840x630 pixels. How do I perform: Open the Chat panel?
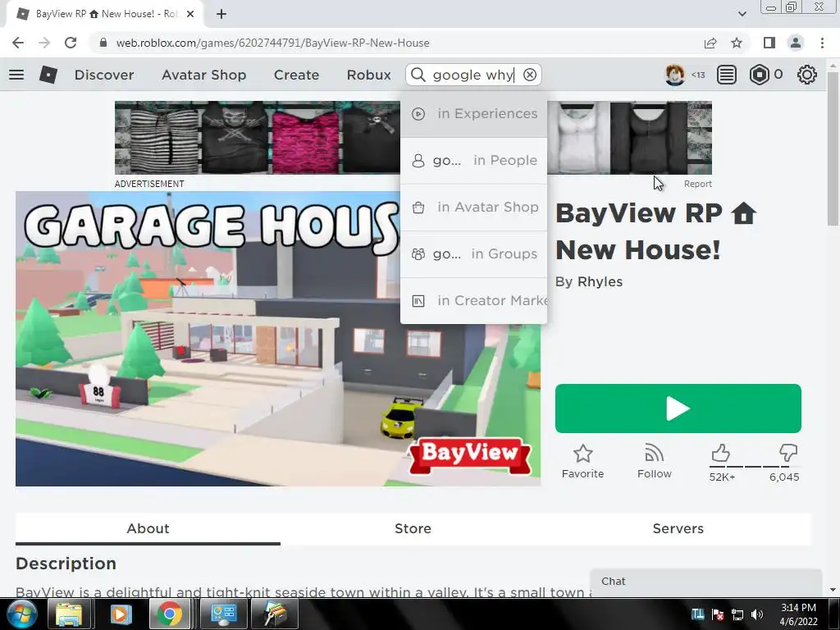[x=705, y=582]
